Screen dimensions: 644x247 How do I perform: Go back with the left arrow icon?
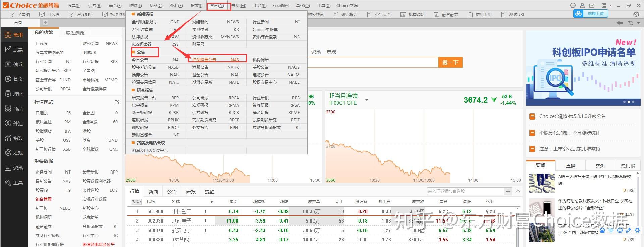pos(620,23)
